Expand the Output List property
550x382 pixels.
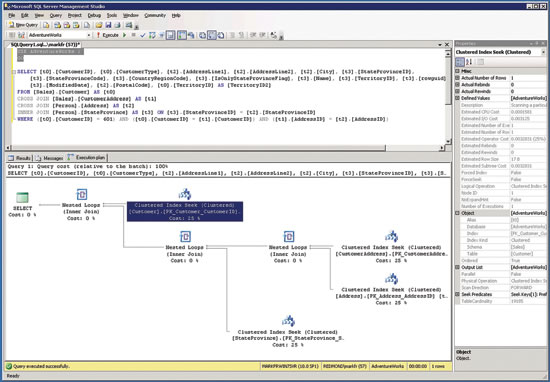457,267
